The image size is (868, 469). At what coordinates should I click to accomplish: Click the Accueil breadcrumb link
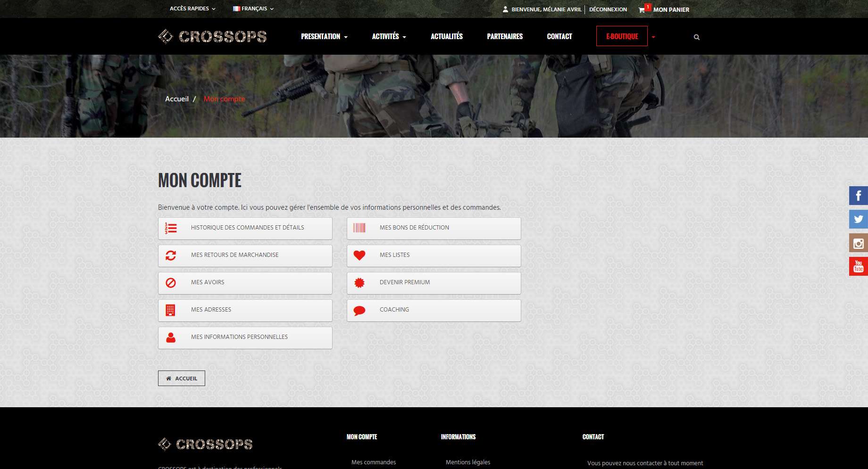tap(177, 99)
